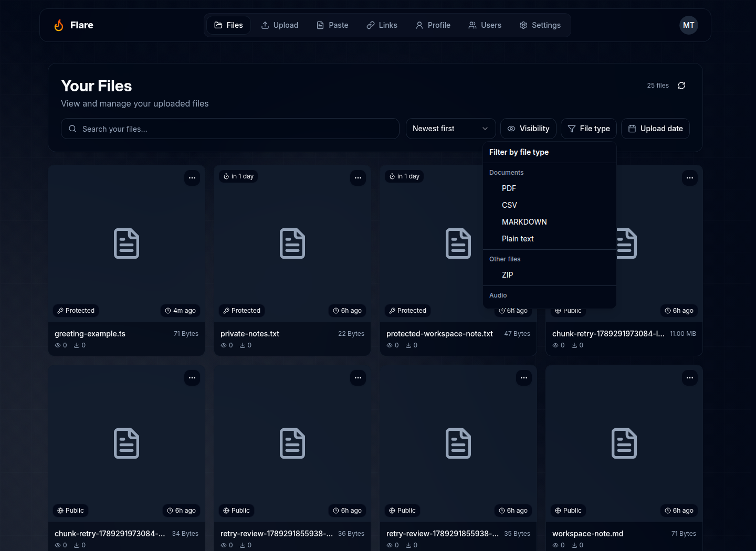Toggle the File type filter dropdown
The height and width of the screenshot is (551, 756).
[x=589, y=129]
